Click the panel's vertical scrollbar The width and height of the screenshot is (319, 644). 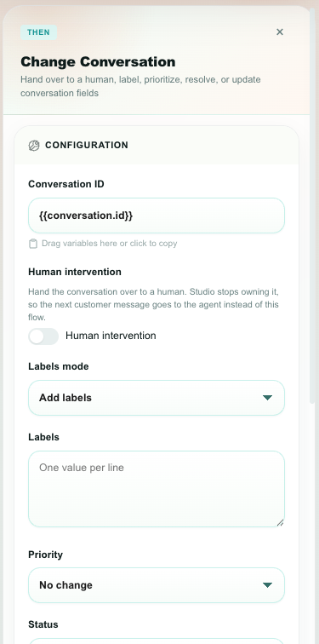[312, 205]
